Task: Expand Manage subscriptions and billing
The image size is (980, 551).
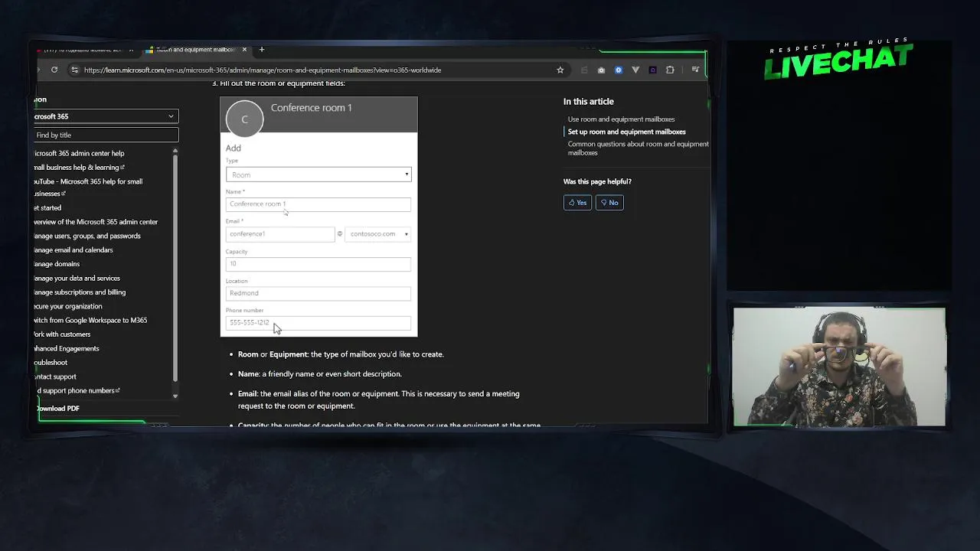Action: point(80,292)
